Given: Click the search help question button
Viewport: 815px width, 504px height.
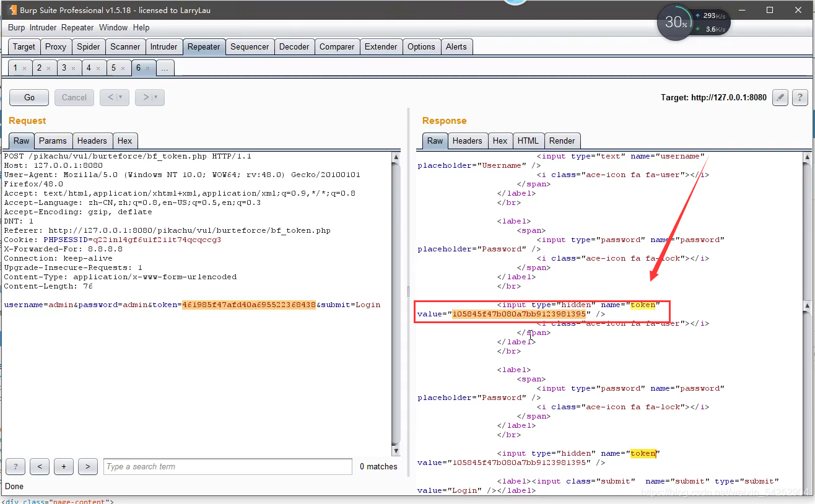Looking at the screenshot, I should [15, 466].
